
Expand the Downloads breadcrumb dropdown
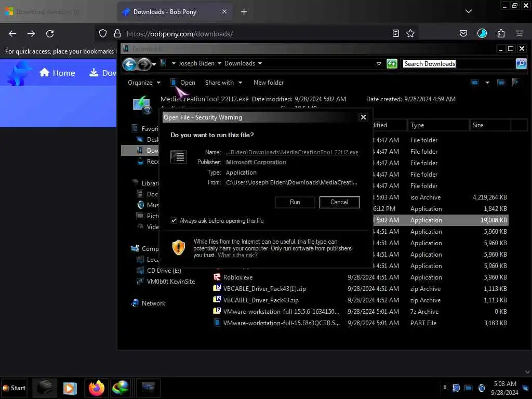coord(260,63)
